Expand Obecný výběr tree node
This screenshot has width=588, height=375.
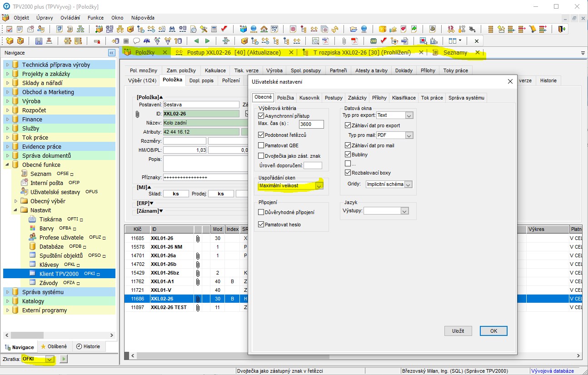(x=15, y=201)
